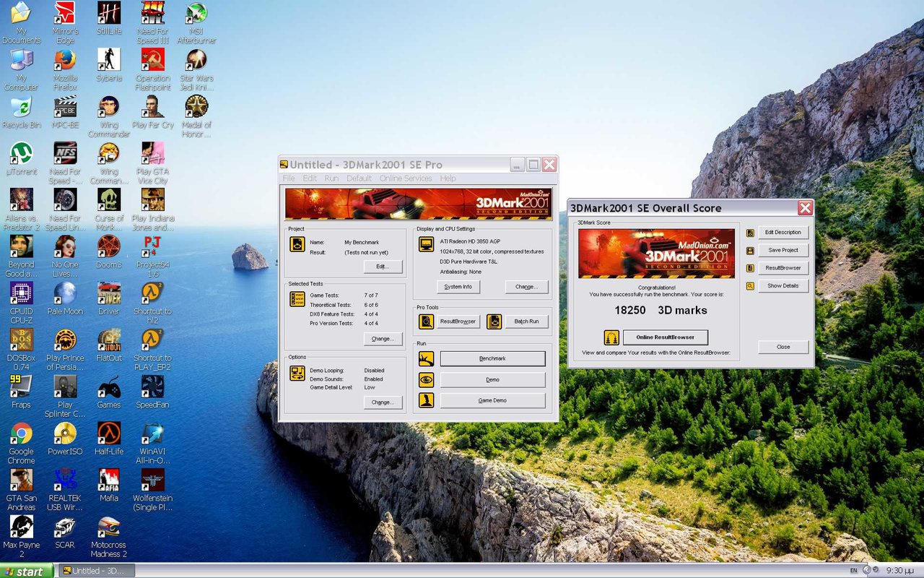
Task: Open the Online Services menu
Action: point(406,178)
